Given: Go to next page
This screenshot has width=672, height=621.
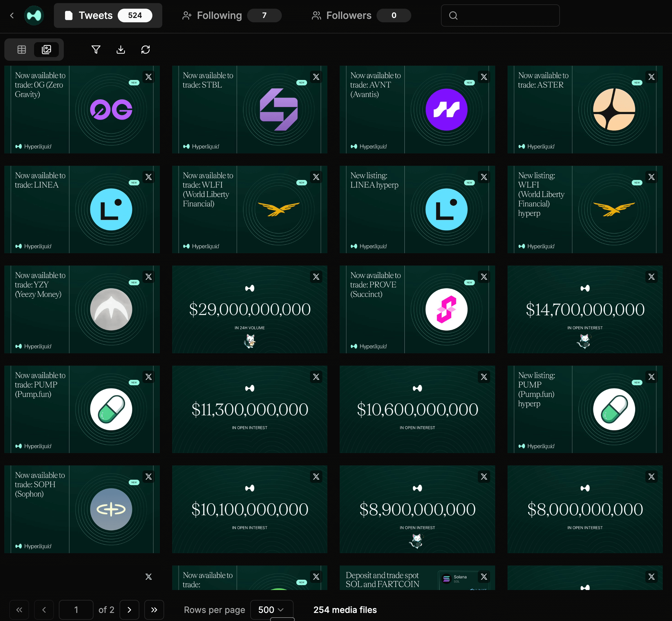Looking at the screenshot, I should pos(129,610).
